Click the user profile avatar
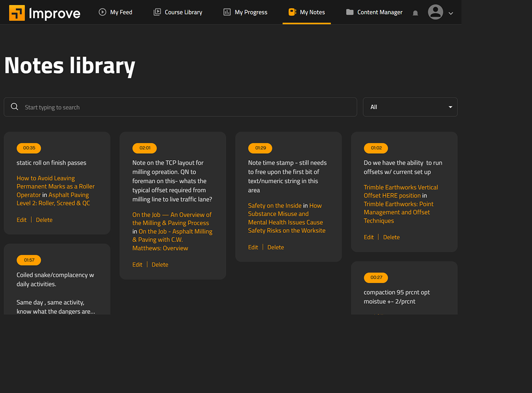Image resolution: width=532 pixels, height=393 pixels. (x=435, y=12)
